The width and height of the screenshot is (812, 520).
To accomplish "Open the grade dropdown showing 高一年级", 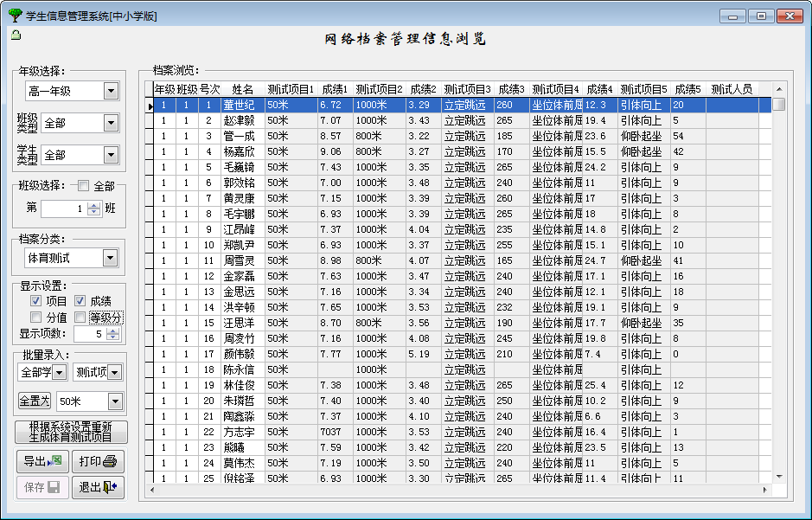I will click(x=111, y=91).
